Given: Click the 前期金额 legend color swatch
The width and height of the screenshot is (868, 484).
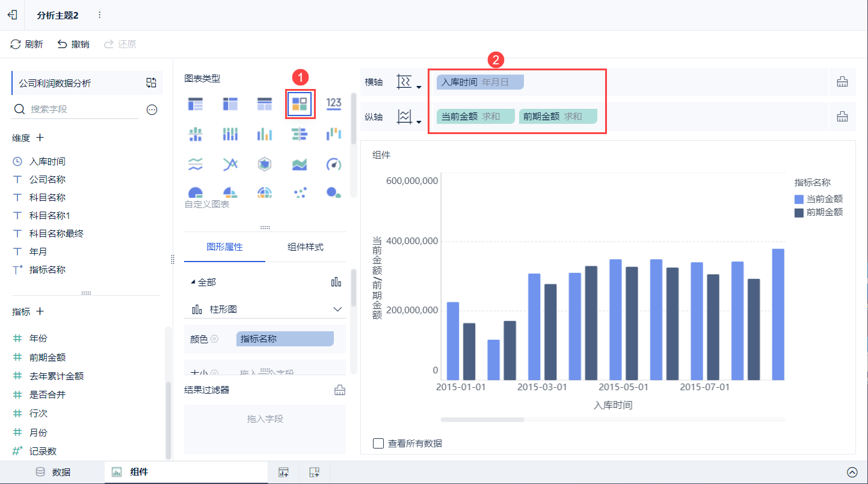Looking at the screenshot, I should tap(799, 213).
